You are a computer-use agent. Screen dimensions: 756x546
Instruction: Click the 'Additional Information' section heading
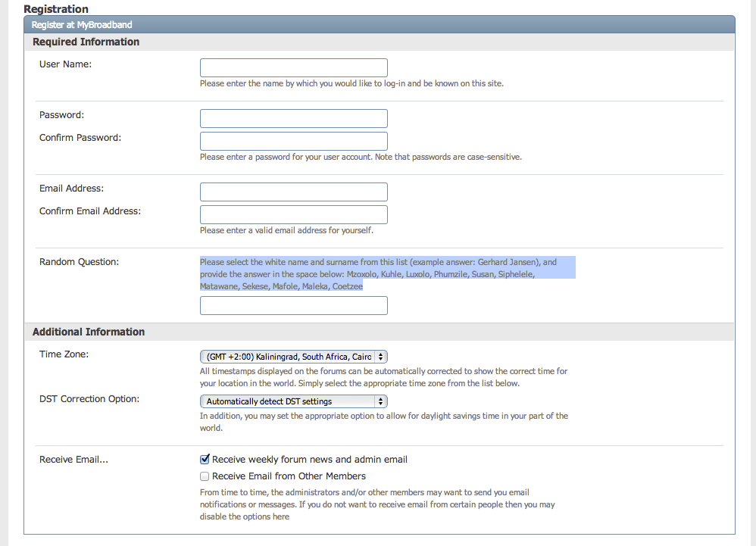(x=89, y=332)
